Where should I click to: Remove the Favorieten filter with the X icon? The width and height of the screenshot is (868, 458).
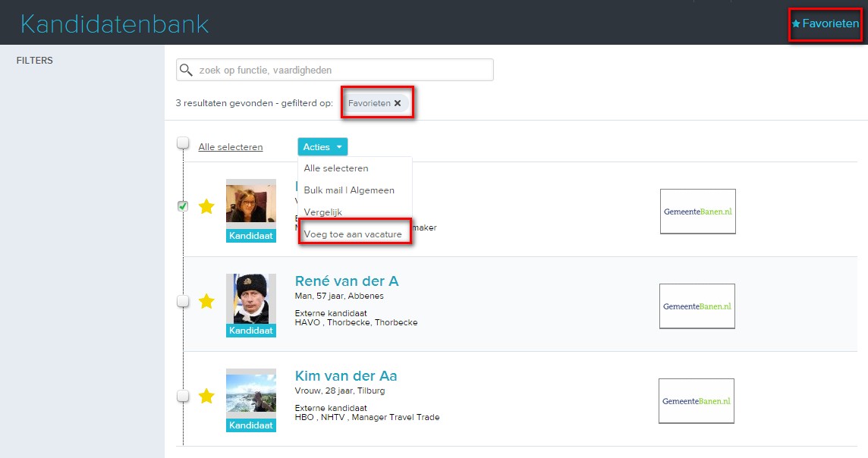click(398, 103)
